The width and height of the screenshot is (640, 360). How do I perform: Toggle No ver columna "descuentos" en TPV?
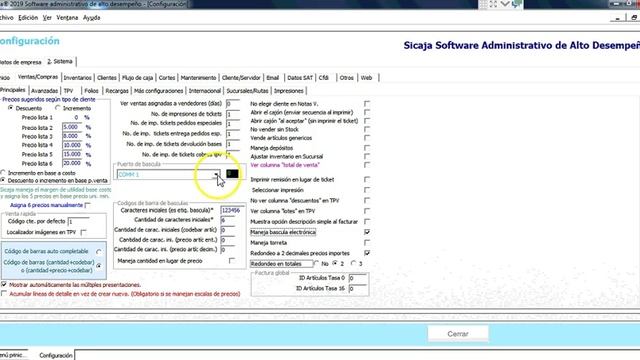point(367,200)
